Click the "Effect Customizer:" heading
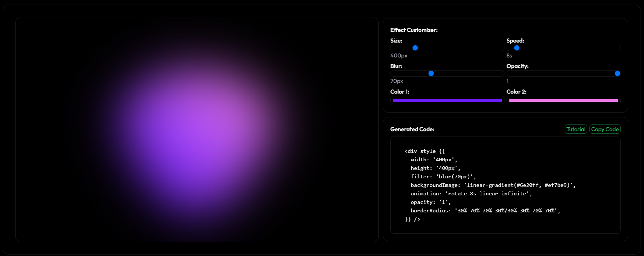This screenshot has height=256, width=644. [414, 30]
